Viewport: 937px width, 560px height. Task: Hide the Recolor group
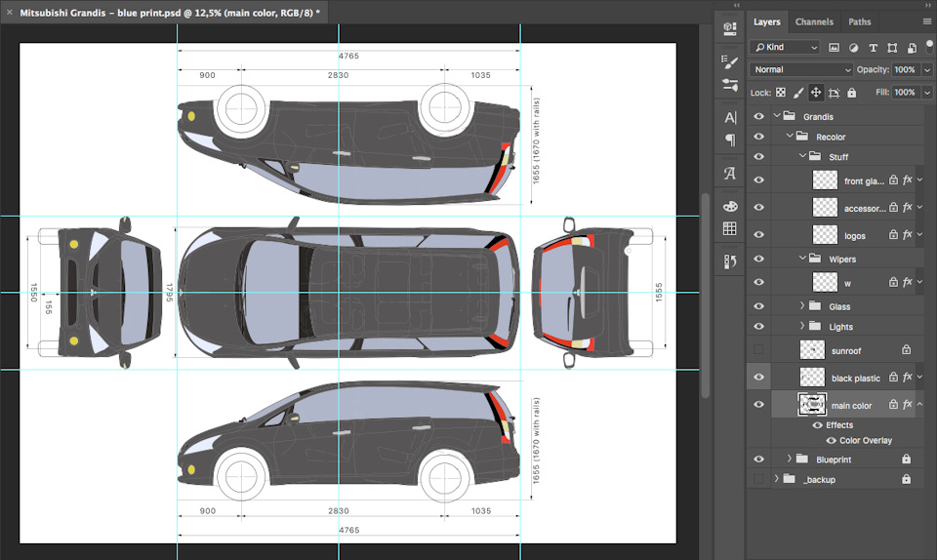(x=759, y=137)
